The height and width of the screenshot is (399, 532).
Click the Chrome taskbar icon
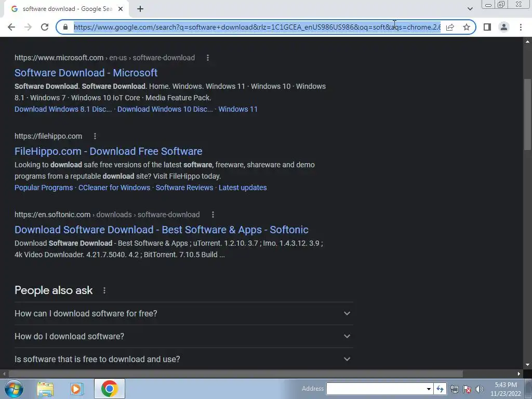click(x=109, y=389)
